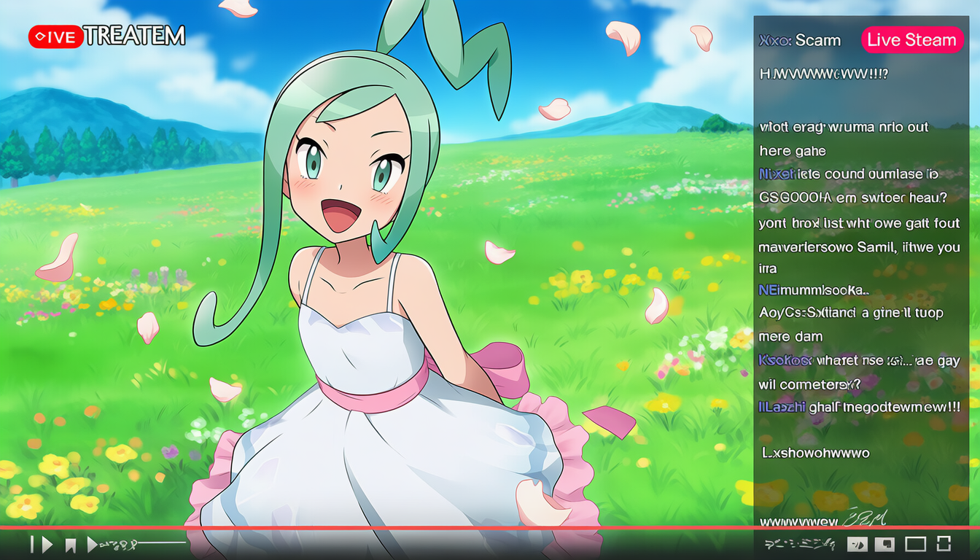Click the scribbled text left of the arrow button

pyautogui.click(x=800, y=544)
